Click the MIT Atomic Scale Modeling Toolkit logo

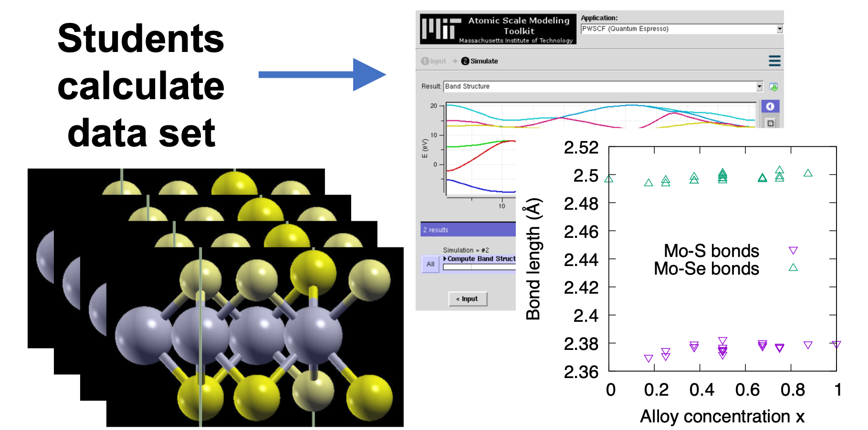[x=498, y=30]
